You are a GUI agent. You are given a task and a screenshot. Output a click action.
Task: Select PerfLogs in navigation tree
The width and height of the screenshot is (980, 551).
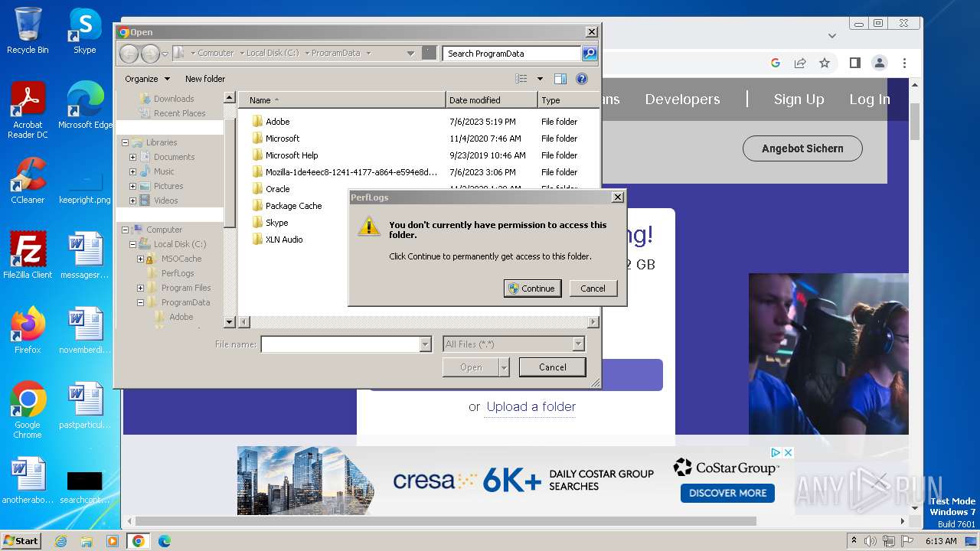(178, 273)
